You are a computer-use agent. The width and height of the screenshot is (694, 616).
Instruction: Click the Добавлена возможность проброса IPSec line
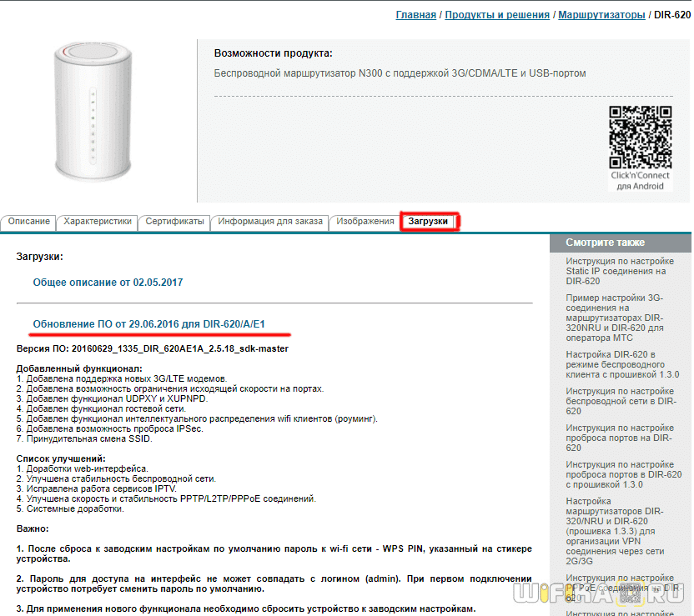[x=110, y=428]
